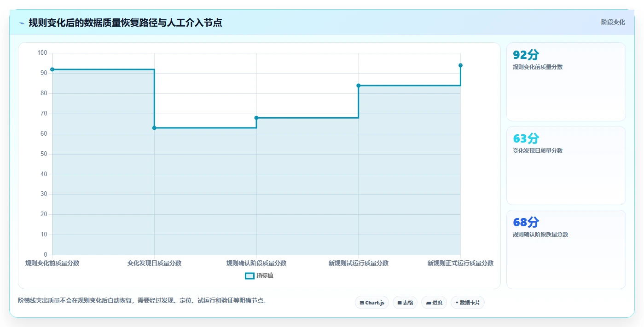This screenshot has height=327, width=644.
Task: Open the 68分 stat card
Action: pos(566,250)
